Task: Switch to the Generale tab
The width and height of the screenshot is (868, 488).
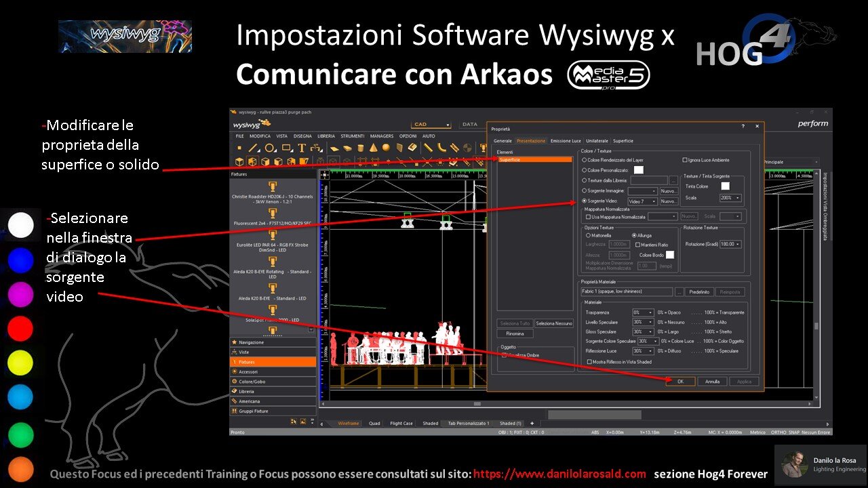Action: pyautogui.click(x=502, y=141)
